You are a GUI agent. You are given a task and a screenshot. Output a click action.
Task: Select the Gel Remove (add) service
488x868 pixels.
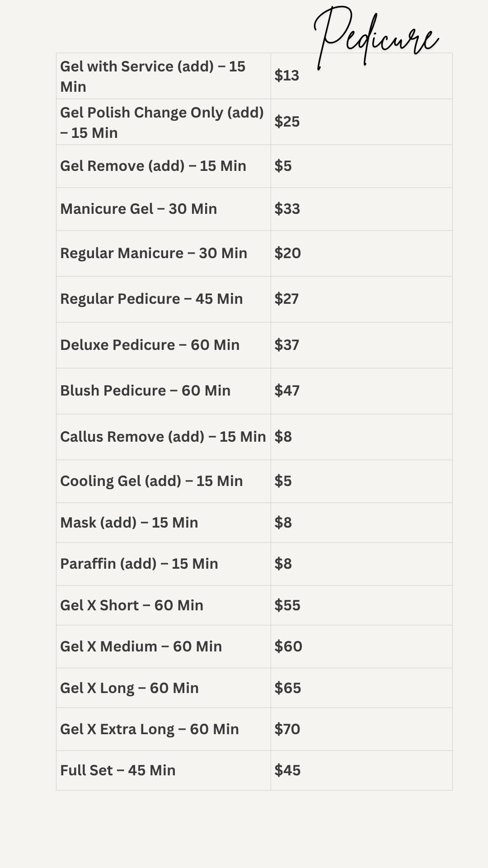(x=153, y=166)
